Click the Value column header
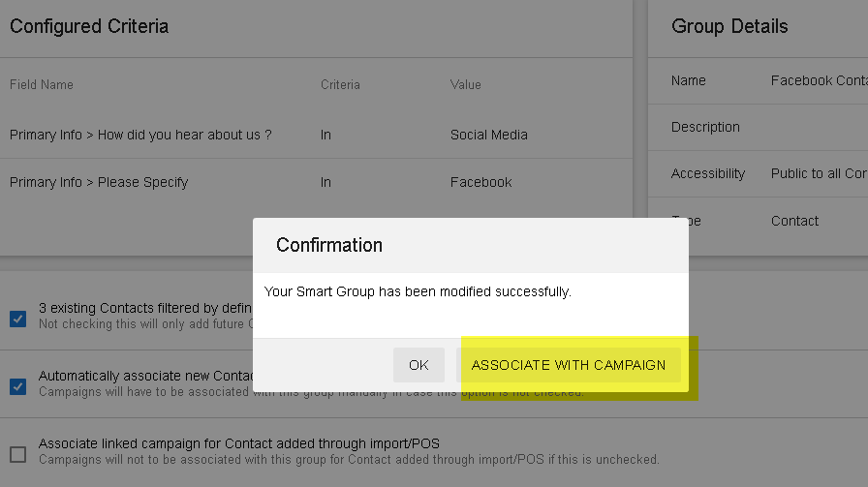868x487 pixels. click(466, 84)
